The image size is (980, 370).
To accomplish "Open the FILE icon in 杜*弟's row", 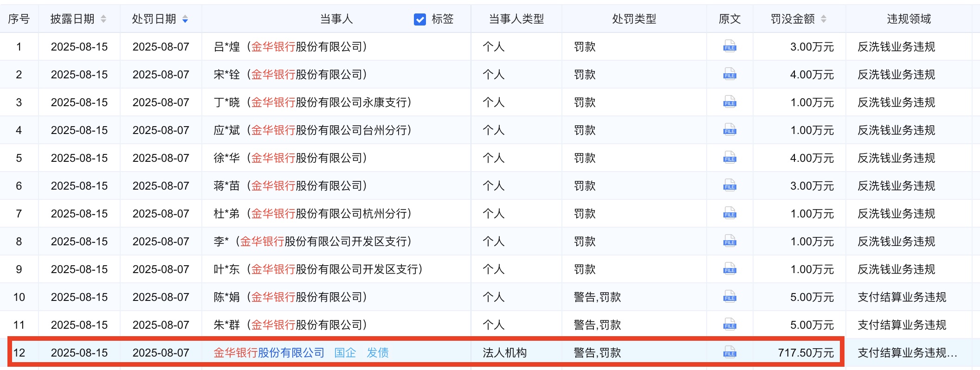I will [x=729, y=214].
